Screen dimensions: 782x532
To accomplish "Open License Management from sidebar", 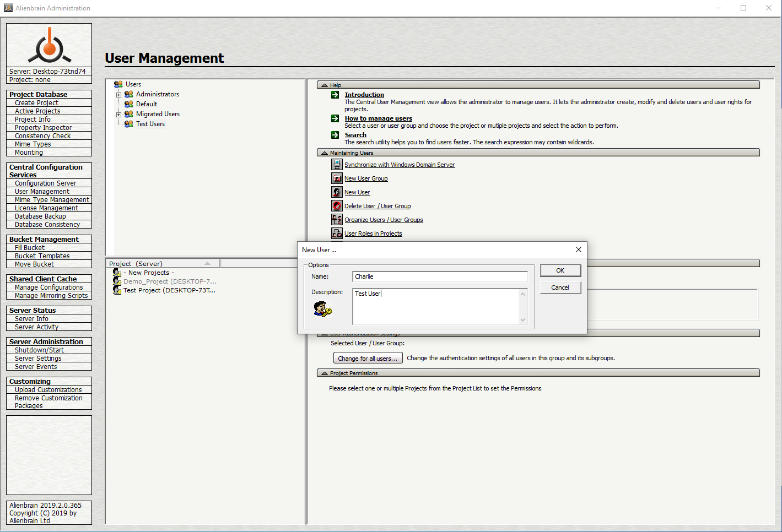I will point(46,208).
